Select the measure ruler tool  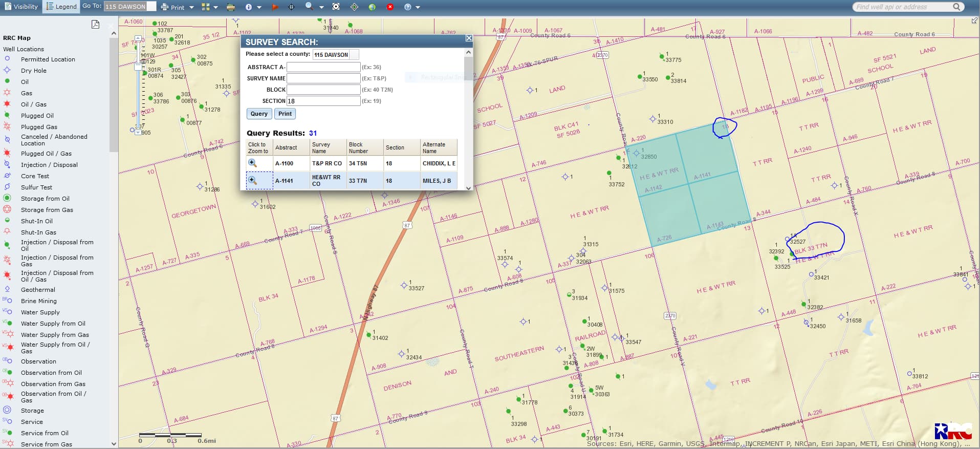231,7
